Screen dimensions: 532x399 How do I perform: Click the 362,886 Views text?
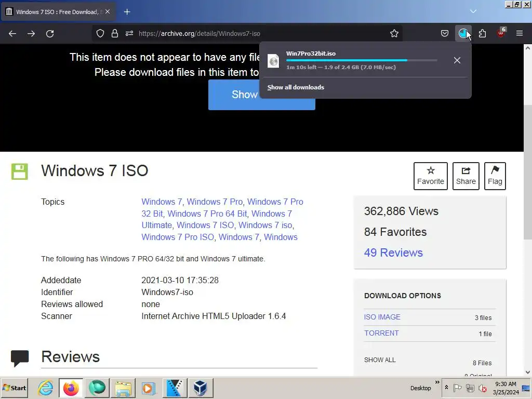click(401, 211)
